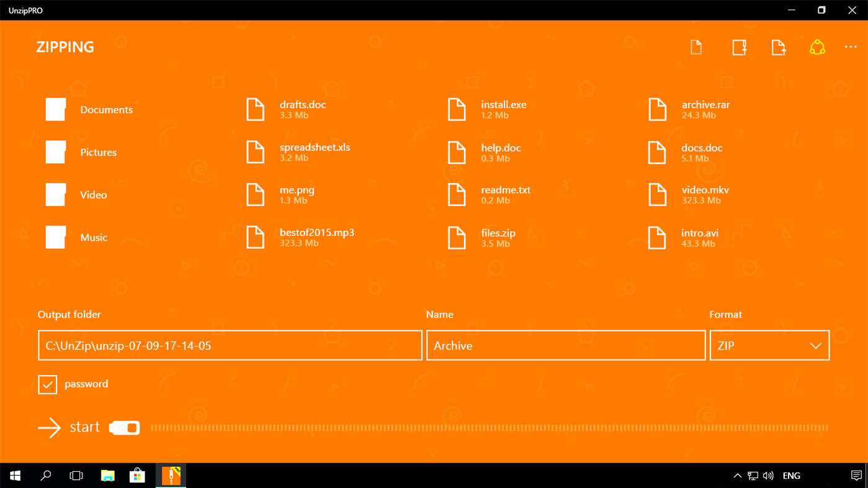
Task: Toggle selection of the Documents folder
Action: tap(55, 109)
